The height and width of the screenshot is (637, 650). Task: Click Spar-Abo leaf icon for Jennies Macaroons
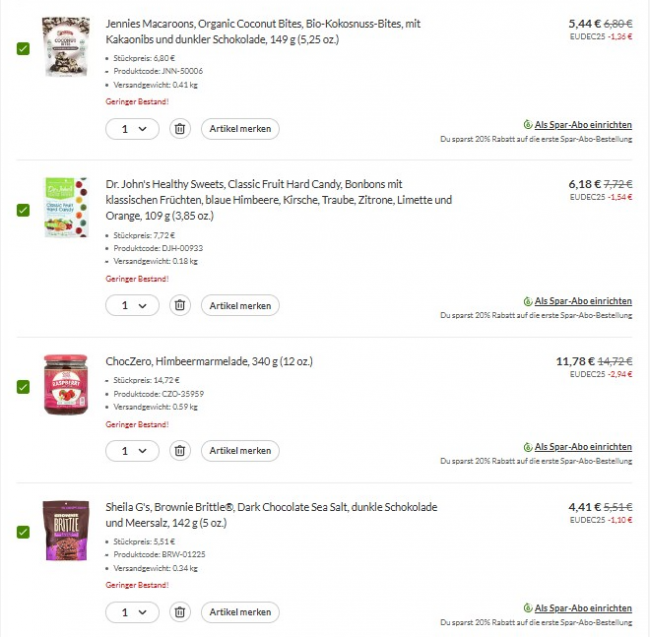coord(527,126)
